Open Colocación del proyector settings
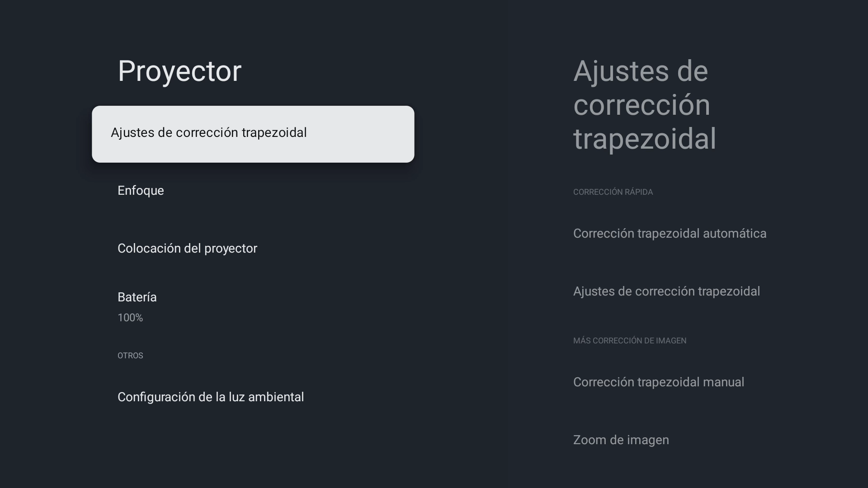 coord(187,249)
